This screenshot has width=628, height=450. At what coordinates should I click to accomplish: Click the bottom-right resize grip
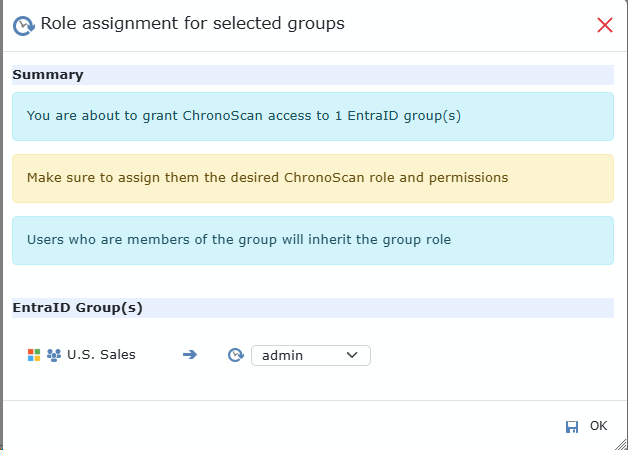tap(622, 444)
